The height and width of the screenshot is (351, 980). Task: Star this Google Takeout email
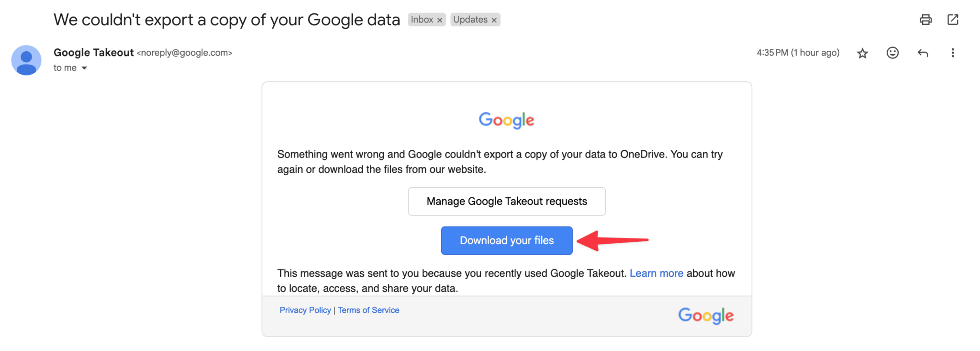[862, 53]
